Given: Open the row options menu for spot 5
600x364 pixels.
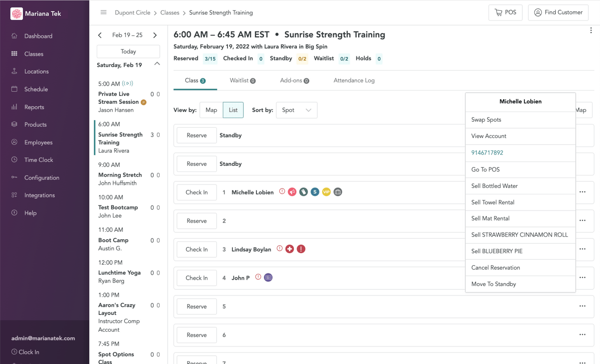Looking at the screenshot, I should [582, 306].
